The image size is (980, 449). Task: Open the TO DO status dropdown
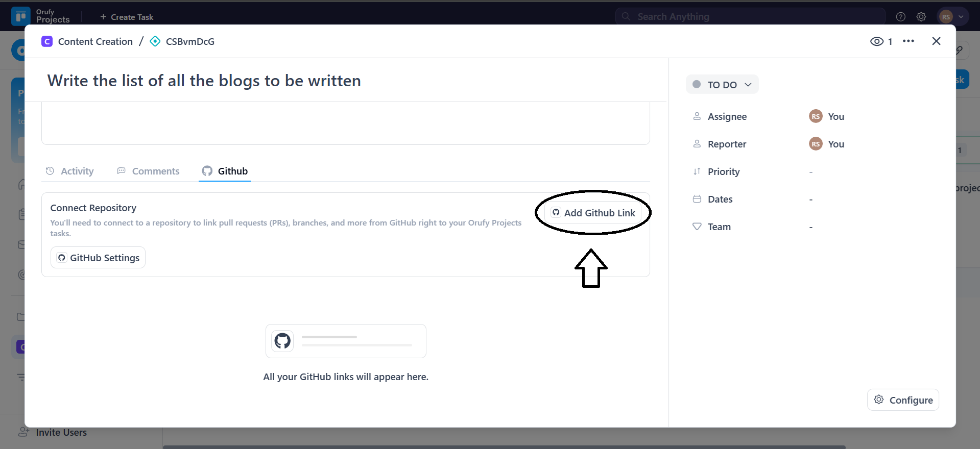click(x=722, y=85)
